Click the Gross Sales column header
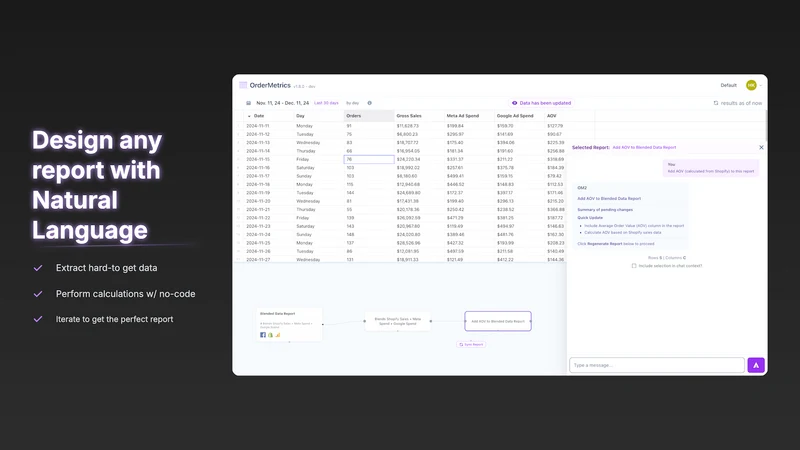This screenshot has width=800, height=450. (x=419, y=116)
